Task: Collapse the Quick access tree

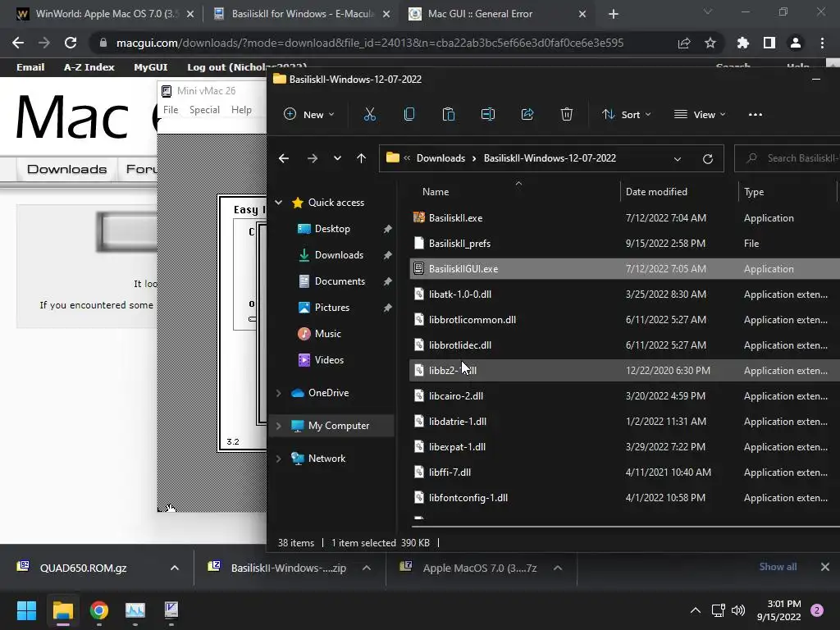Action: click(279, 203)
